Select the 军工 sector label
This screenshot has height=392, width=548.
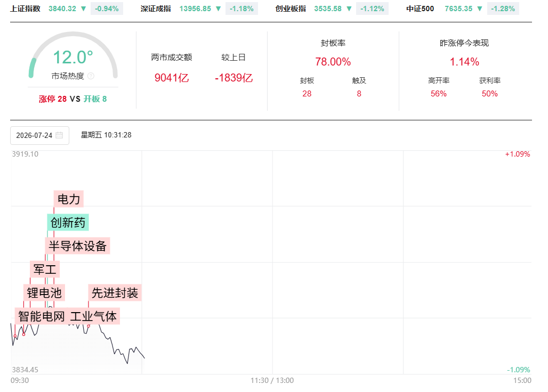coord(45,269)
